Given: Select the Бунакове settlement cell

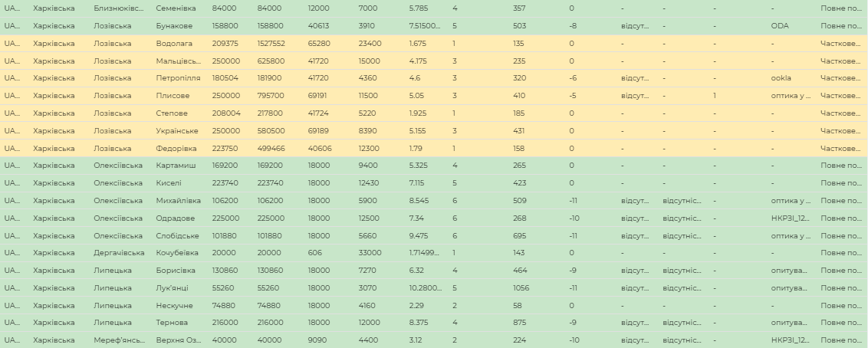Looking at the screenshot, I should [x=173, y=25].
